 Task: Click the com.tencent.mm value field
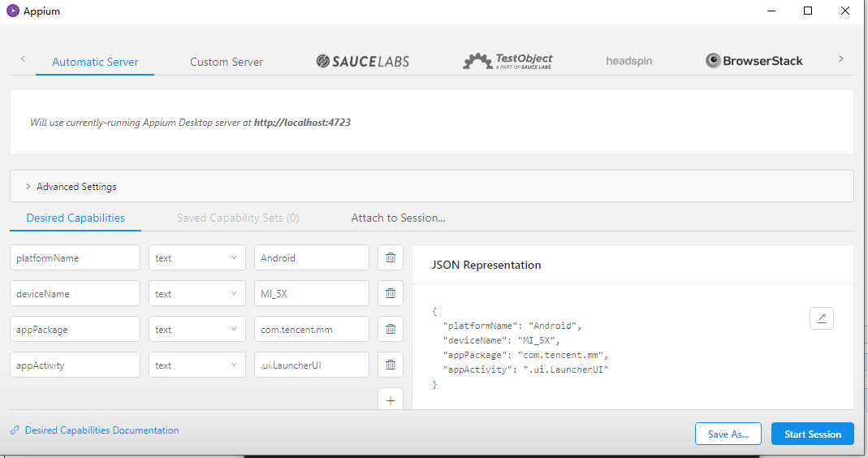click(x=312, y=329)
